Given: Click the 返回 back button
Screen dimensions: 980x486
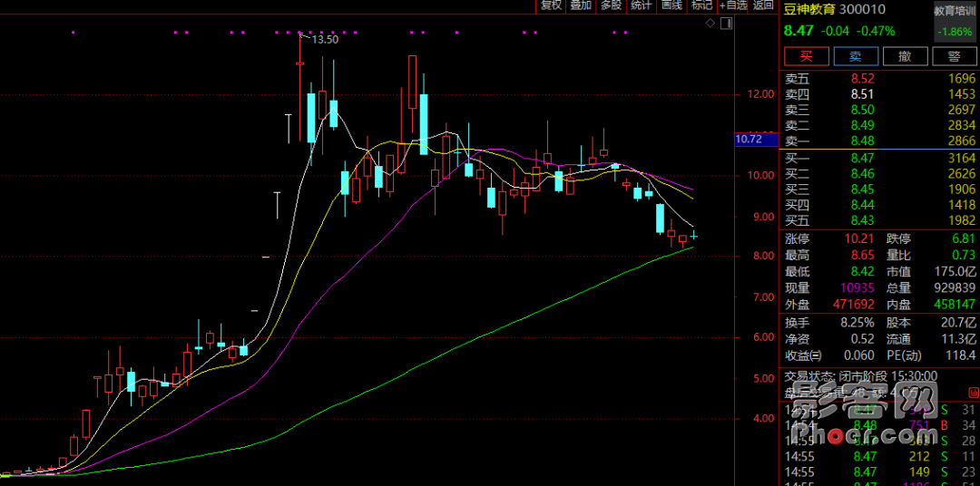Looking at the screenshot, I should (x=763, y=5).
